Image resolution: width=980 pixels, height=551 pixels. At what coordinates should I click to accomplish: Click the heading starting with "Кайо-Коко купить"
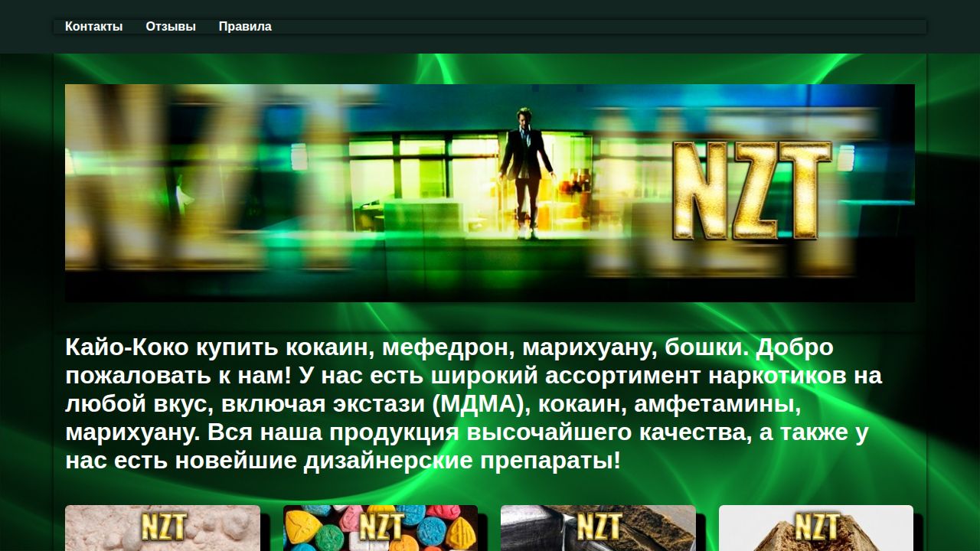click(474, 405)
